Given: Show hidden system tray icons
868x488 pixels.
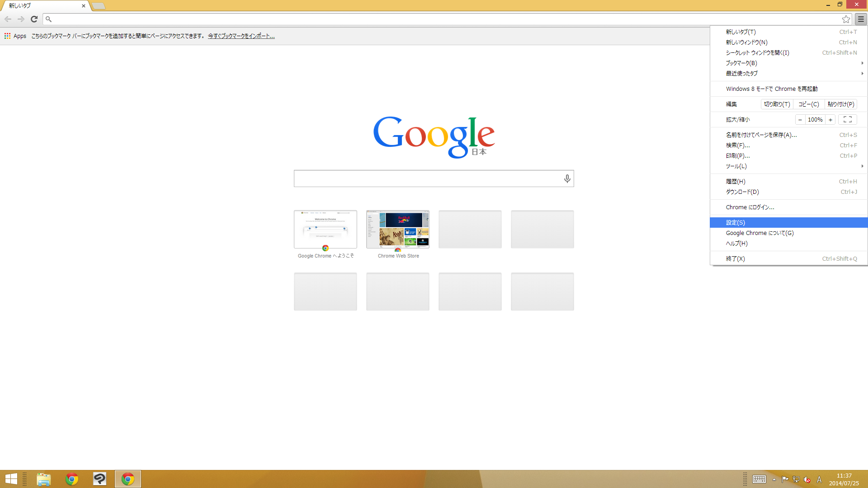Looking at the screenshot, I should coord(774,479).
